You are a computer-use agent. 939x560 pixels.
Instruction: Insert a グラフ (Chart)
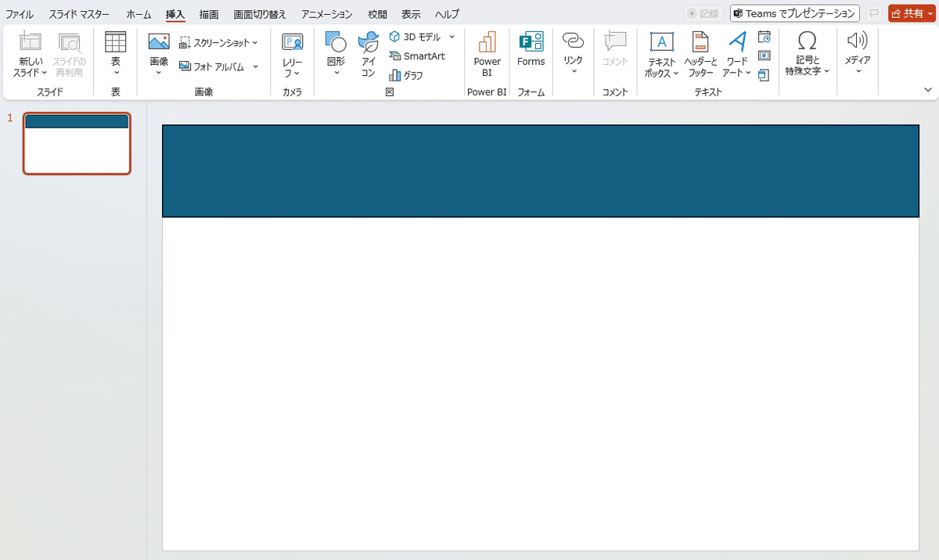pyautogui.click(x=406, y=76)
